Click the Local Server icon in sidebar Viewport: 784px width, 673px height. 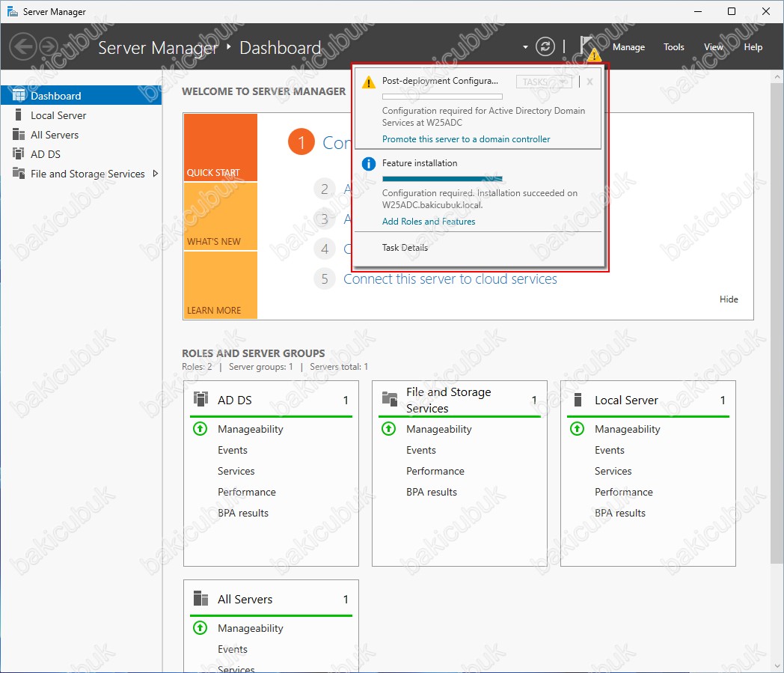coord(19,115)
